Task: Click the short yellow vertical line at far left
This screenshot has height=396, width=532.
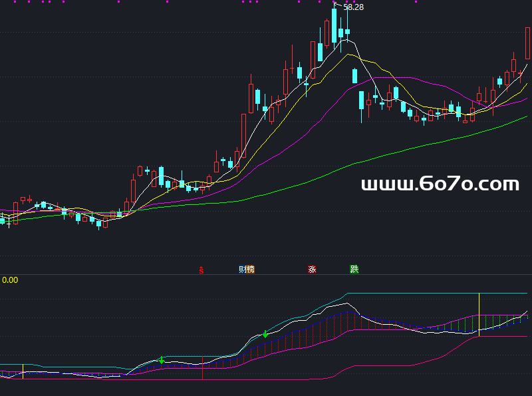Action: pyautogui.click(x=23, y=371)
